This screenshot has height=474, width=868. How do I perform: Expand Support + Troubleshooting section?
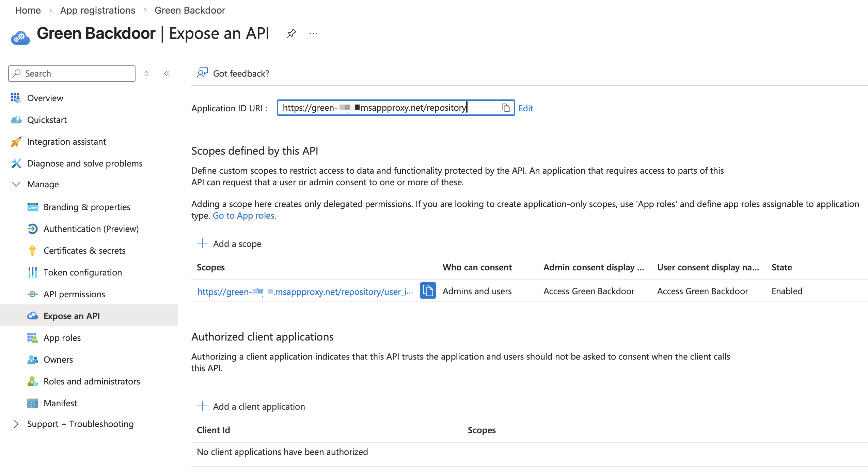pyautogui.click(x=16, y=424)
